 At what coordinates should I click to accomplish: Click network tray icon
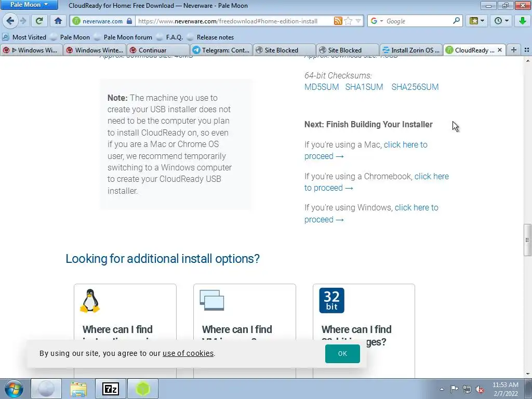click(x=467, y=389)
